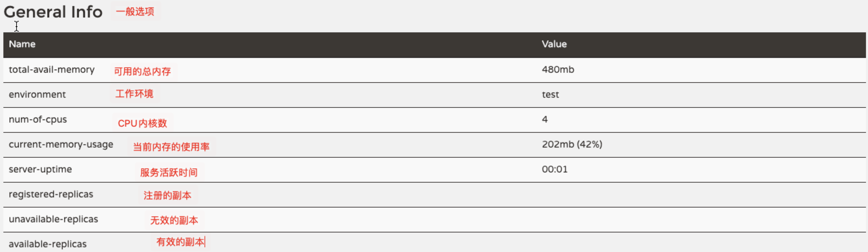Select the num-of-cpus row label
The image size is (868, 252).
(x=38, y=120)
